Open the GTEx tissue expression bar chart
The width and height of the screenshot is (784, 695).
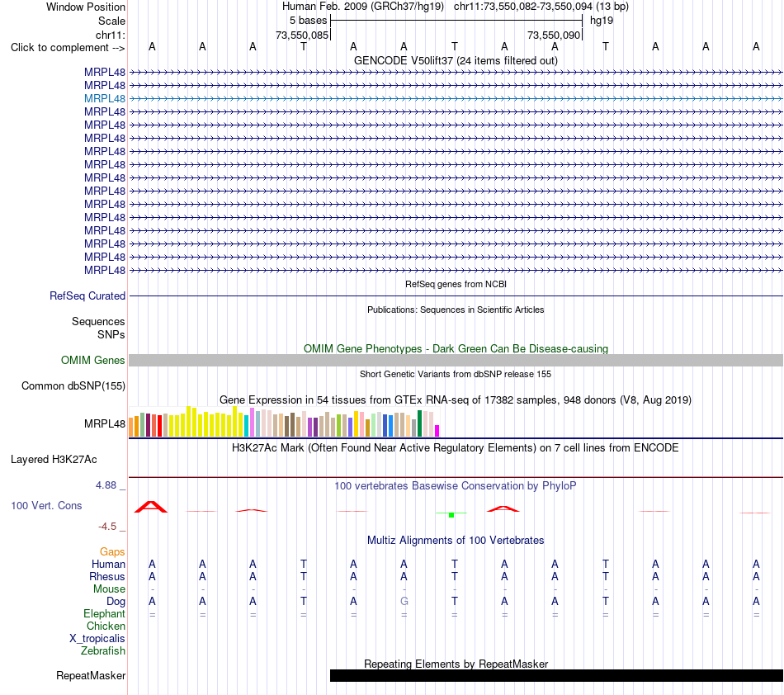point(284,422)
